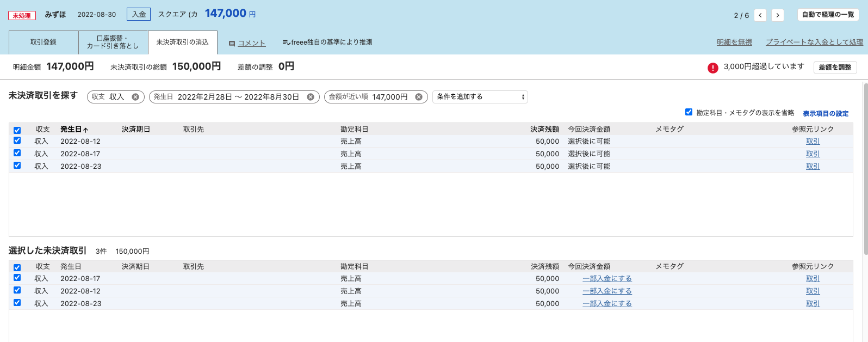Click the page vertical scrollbar
The width and height of the screenshot is (868, 342).
865,169
